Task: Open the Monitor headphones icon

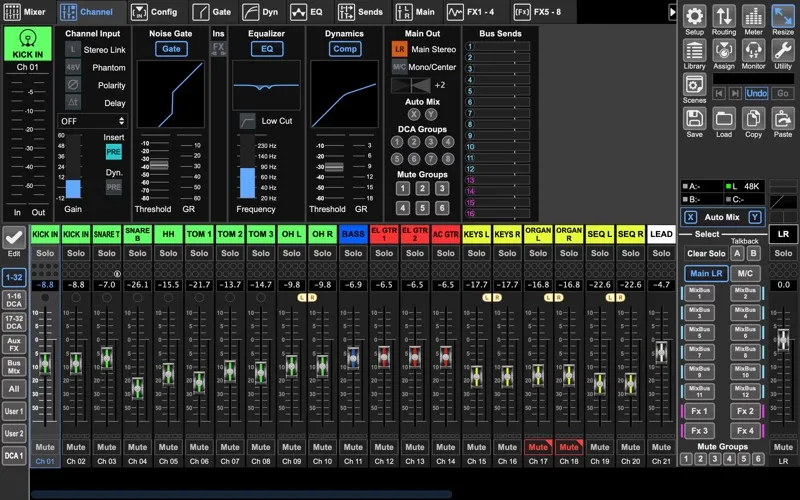Action: (754, 50)
